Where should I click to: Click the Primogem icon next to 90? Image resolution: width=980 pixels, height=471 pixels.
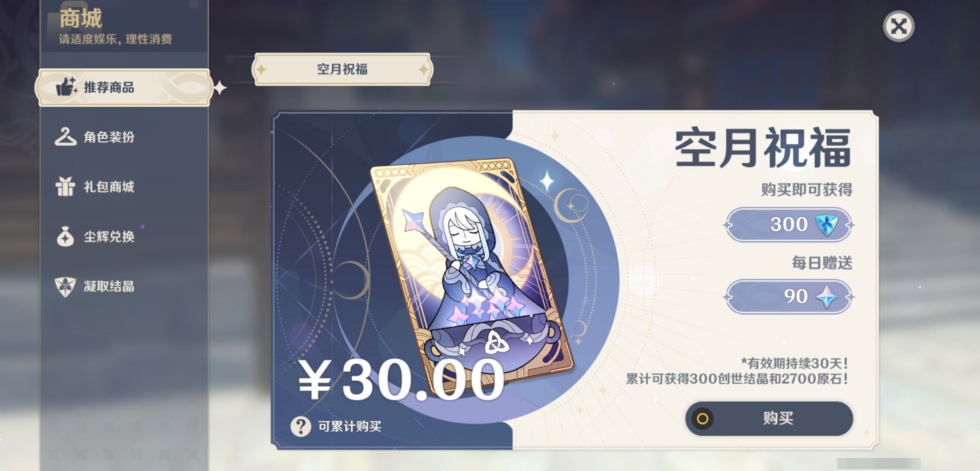pyautogui.click(x=827, y=297)
